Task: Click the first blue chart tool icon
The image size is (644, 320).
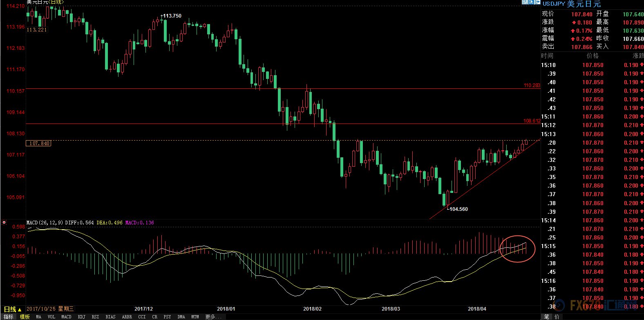Action: tap(525, 2)
